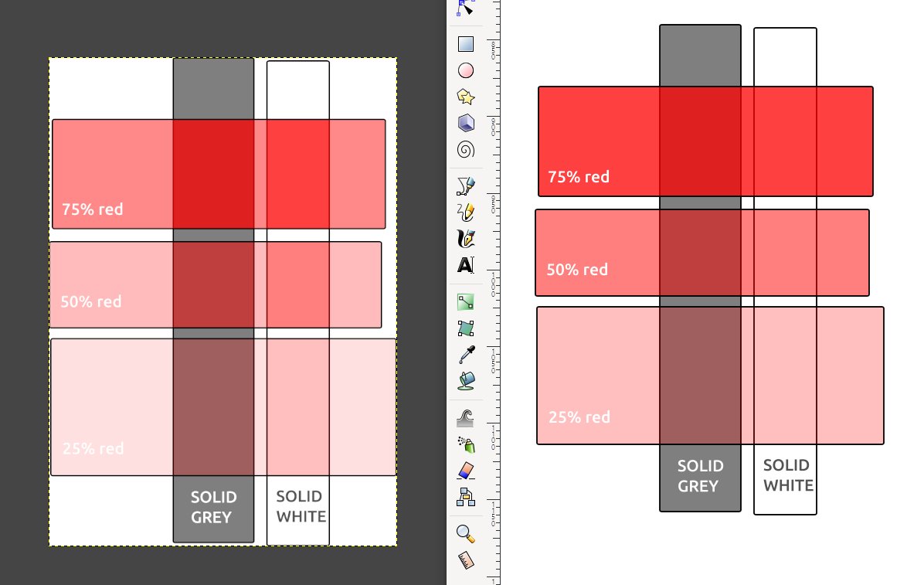Select the Connector diagram tool
The image size is (924, 585).
click(466, 498)
